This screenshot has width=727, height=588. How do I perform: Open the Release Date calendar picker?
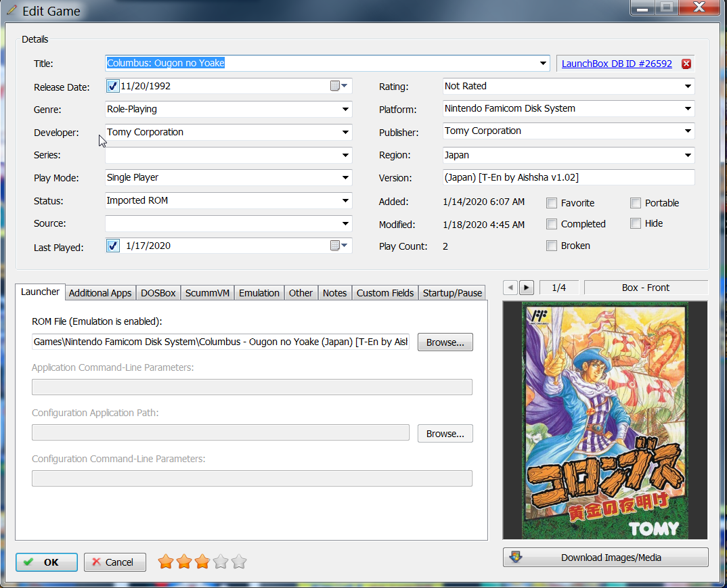click(x=338, y=86)
